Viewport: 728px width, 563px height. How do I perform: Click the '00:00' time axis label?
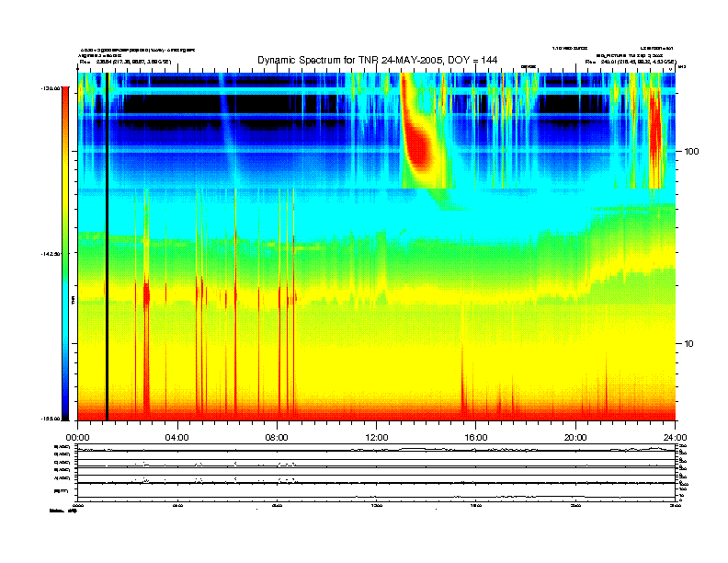[77, 438]
